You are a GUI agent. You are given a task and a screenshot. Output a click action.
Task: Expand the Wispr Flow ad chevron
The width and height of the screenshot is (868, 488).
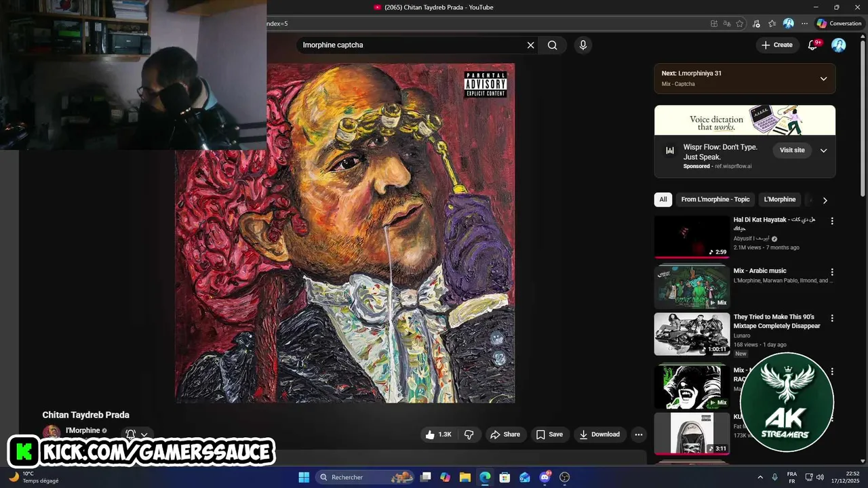823,150
